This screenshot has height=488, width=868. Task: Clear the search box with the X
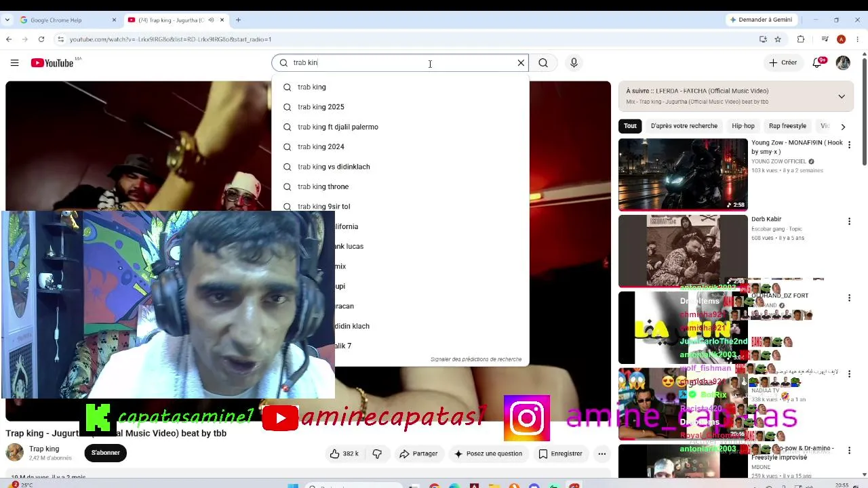[x=521, y=63]
